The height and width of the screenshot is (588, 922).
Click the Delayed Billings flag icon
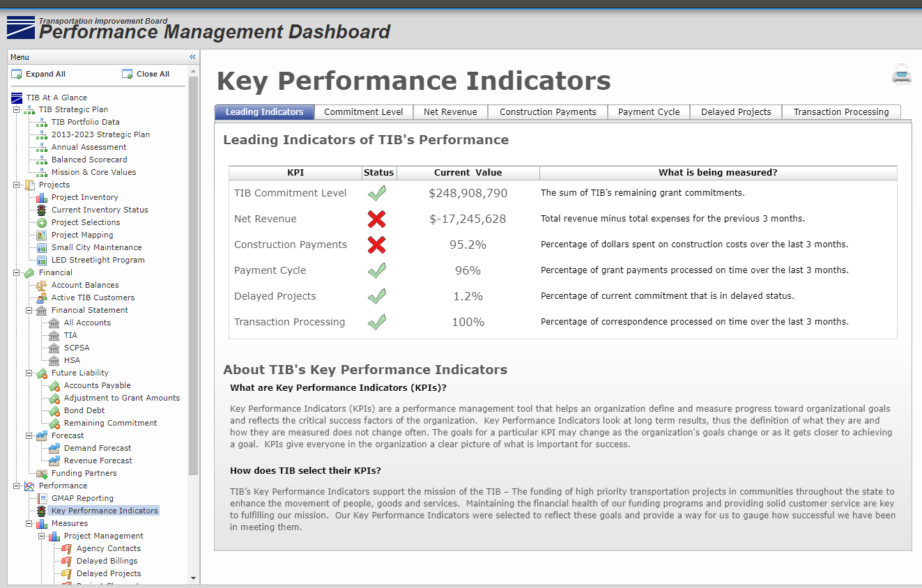point(67,561)
